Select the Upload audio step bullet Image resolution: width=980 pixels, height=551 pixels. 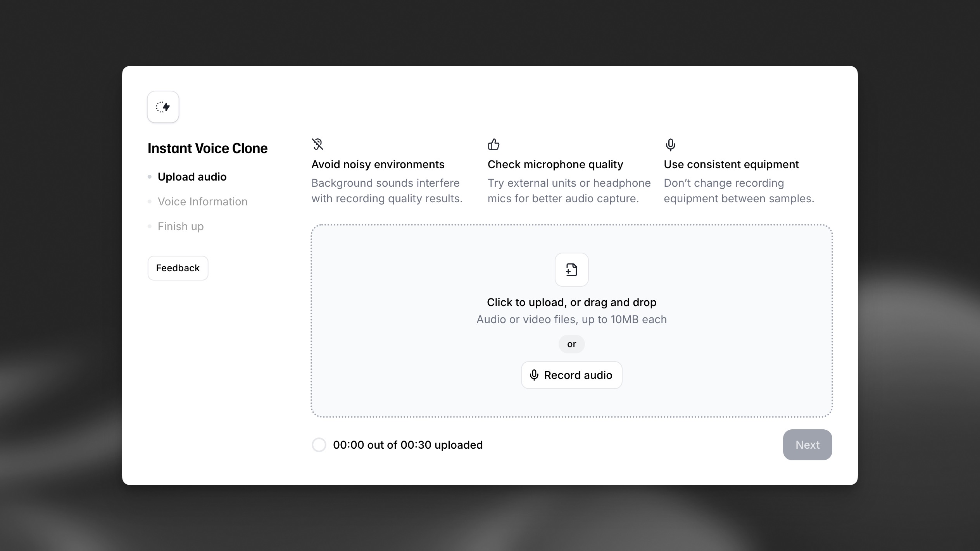(150, 176)
